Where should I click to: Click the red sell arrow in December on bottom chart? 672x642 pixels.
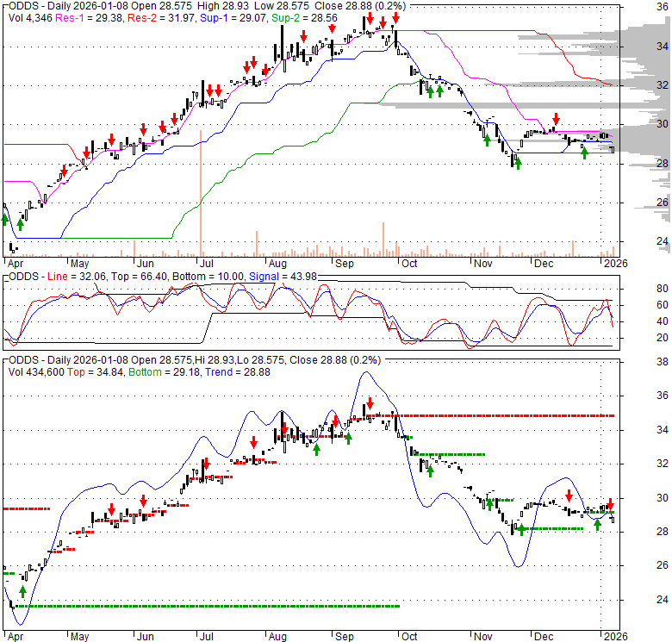(569, 496)
